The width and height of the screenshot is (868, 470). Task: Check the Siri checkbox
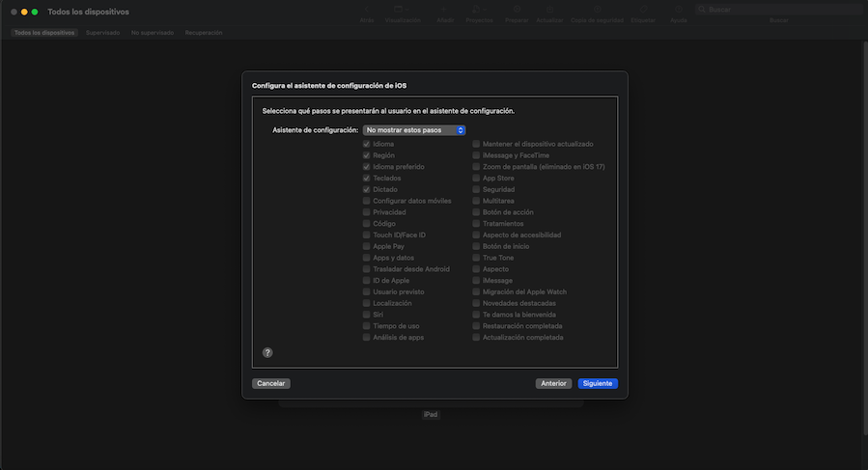(x=366, y=315)
